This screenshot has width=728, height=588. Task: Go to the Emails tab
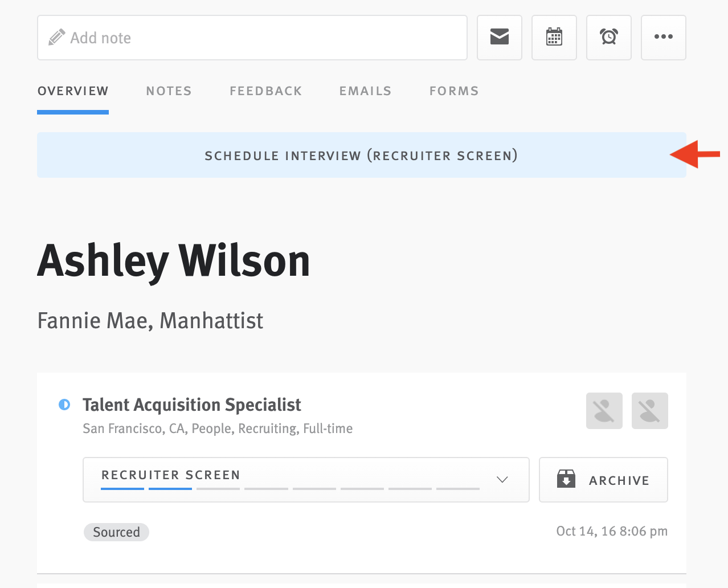pyautogui.click(x=365, y=91)
